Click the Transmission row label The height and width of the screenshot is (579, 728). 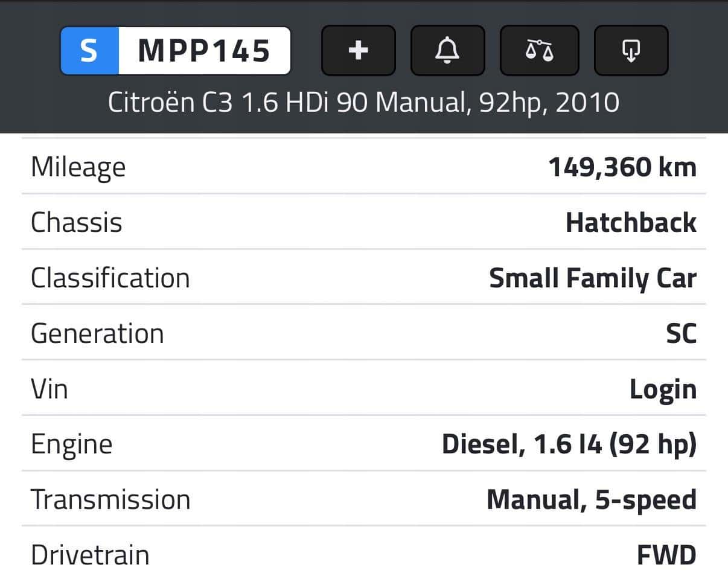coord(110,500)
